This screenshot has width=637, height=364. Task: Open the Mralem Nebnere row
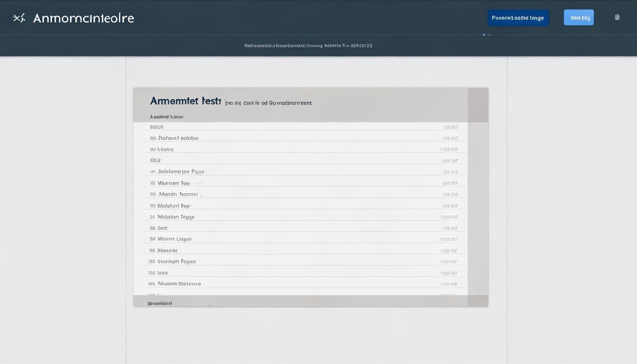pos(179,284)
